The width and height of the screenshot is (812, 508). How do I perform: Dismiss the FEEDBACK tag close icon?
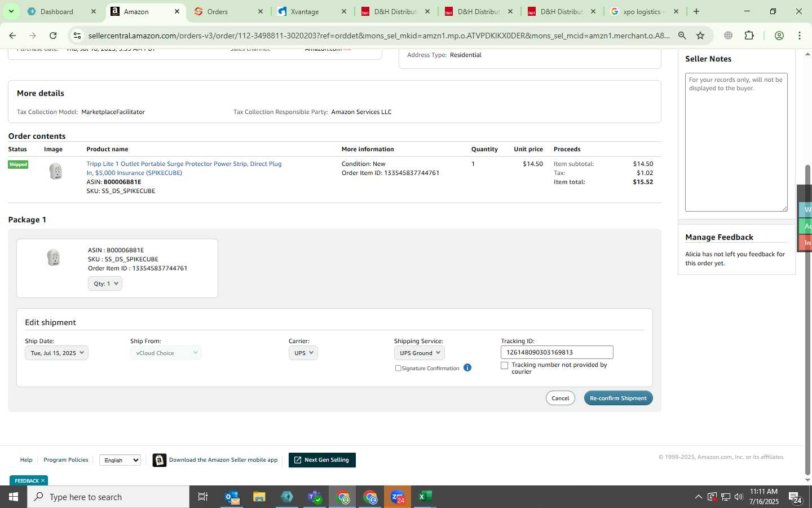pyautogui.click(x=43, y=480)
